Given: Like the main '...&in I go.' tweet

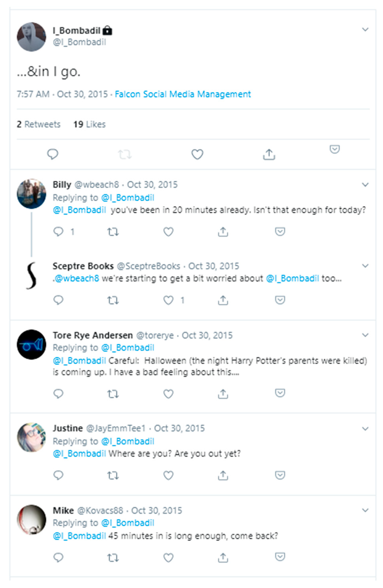Looking at the screenshot, I should [x=197, y=154].
